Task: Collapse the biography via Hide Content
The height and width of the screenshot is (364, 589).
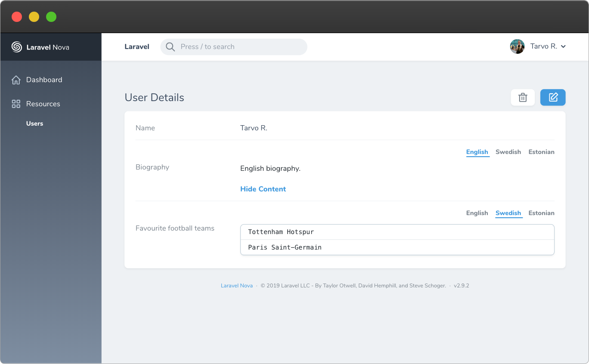Action: (x=263, y=189)
